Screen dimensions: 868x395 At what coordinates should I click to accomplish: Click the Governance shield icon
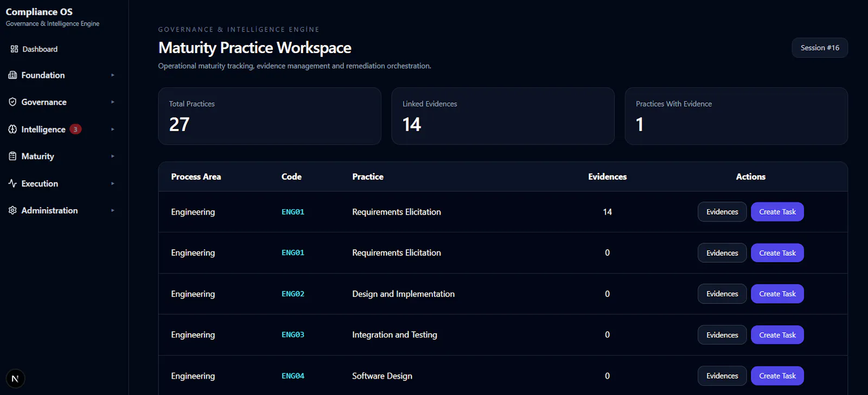click(12, 102)
